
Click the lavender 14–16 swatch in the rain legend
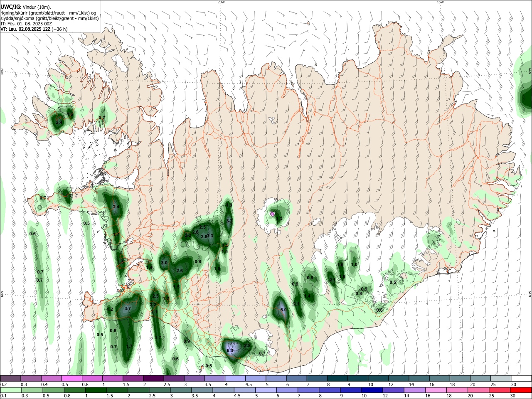[x=414, y=390]
